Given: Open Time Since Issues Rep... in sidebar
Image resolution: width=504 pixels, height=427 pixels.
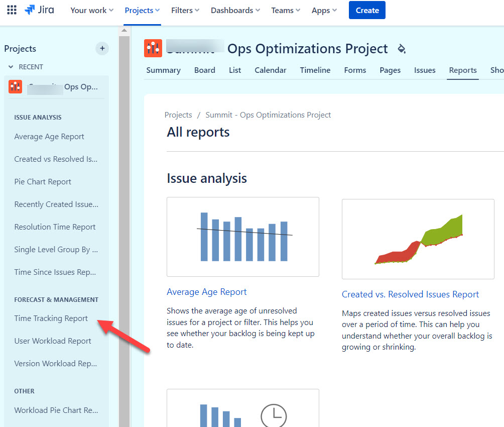Looking at the screenshot, I should (55, 272).
